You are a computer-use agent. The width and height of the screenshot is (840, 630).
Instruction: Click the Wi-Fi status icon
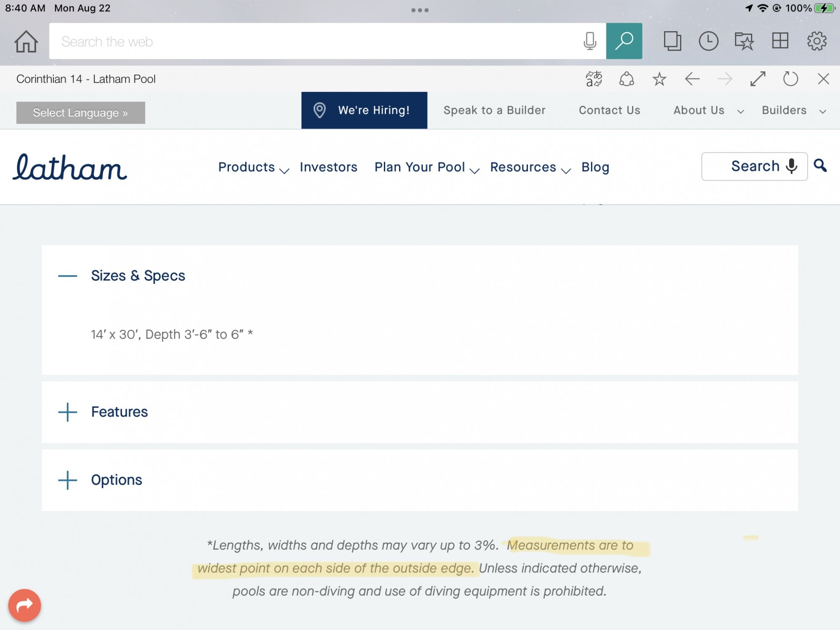coord(763,8)
